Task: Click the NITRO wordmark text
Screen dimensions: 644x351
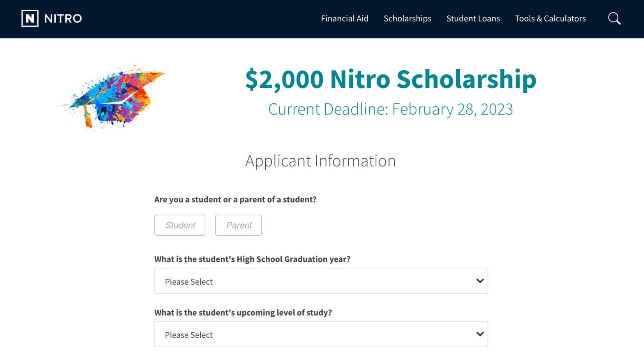Action: tap(63, 18)
